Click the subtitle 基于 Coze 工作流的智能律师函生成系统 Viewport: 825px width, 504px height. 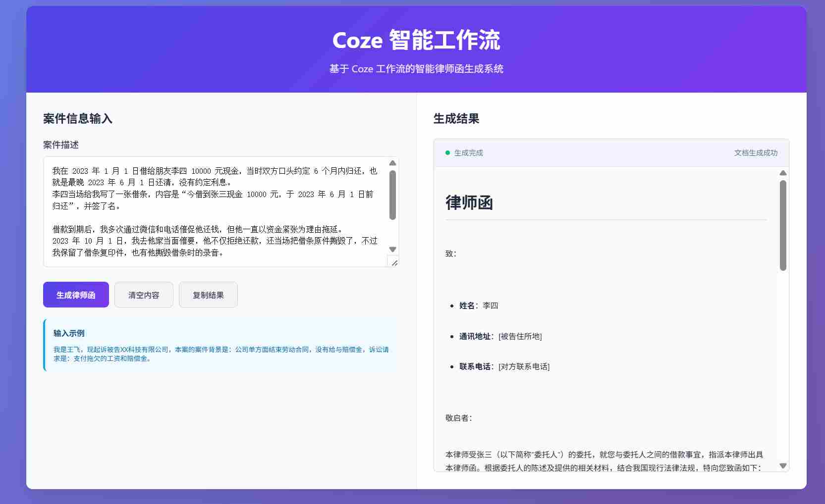point(416,69)
